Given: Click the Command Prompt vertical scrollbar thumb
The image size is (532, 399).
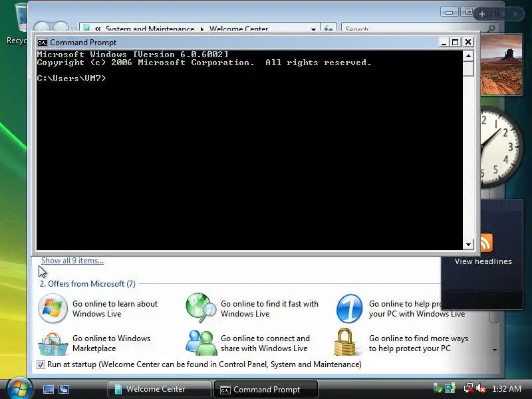Looking at the screenshot, I should (469, 68).
